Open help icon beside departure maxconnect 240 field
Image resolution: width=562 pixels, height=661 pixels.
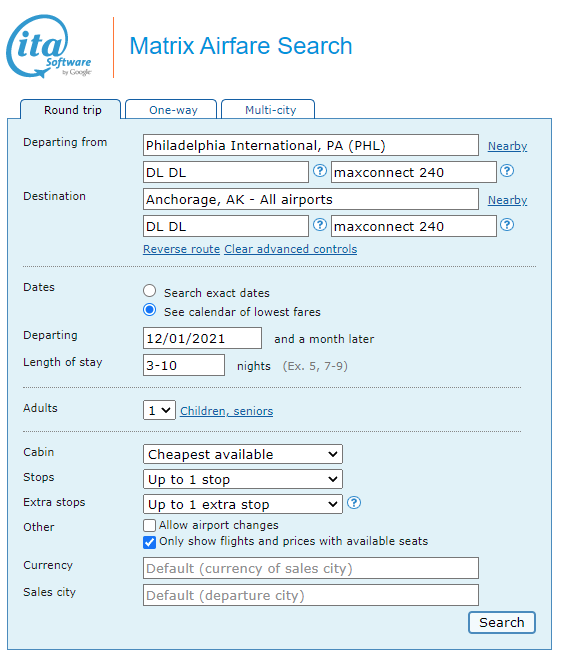pos(507,171)
